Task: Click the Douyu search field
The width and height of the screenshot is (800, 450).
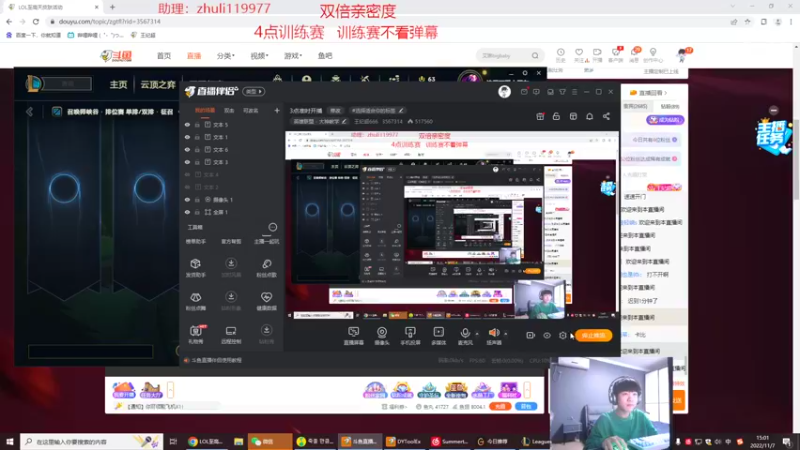Action: tap(510, 56)
